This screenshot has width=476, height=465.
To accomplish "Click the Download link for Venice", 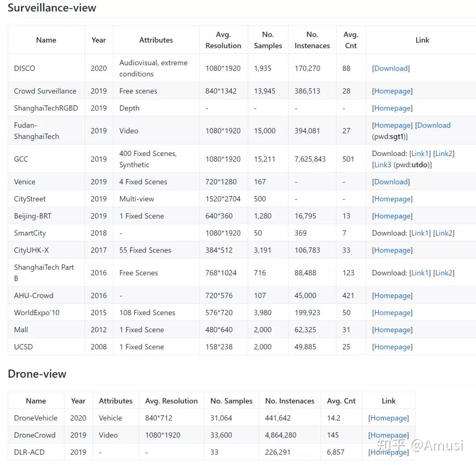I will (390, 181).
